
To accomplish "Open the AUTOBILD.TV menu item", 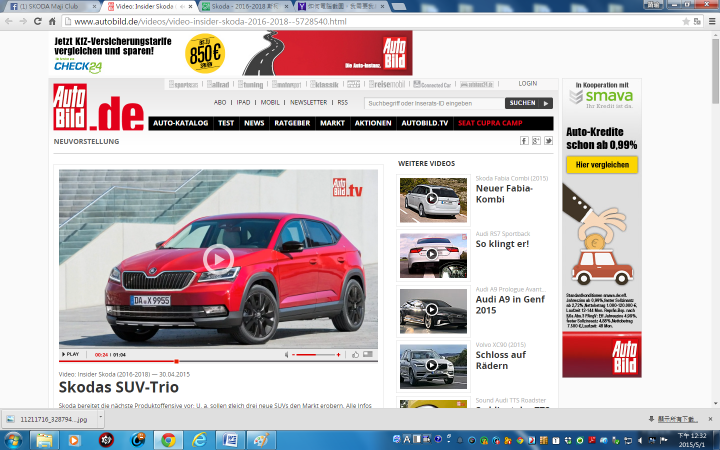I will point(425,123).
